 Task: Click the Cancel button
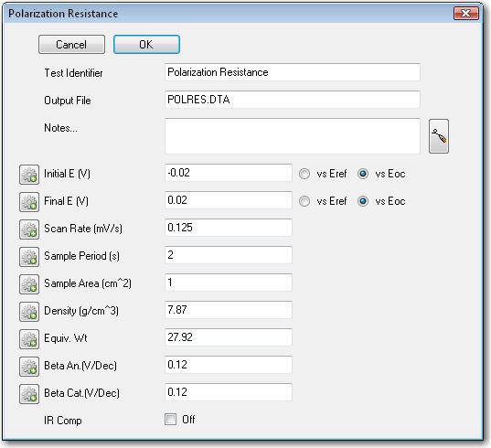pyautogui.click(x=71, y=45)
